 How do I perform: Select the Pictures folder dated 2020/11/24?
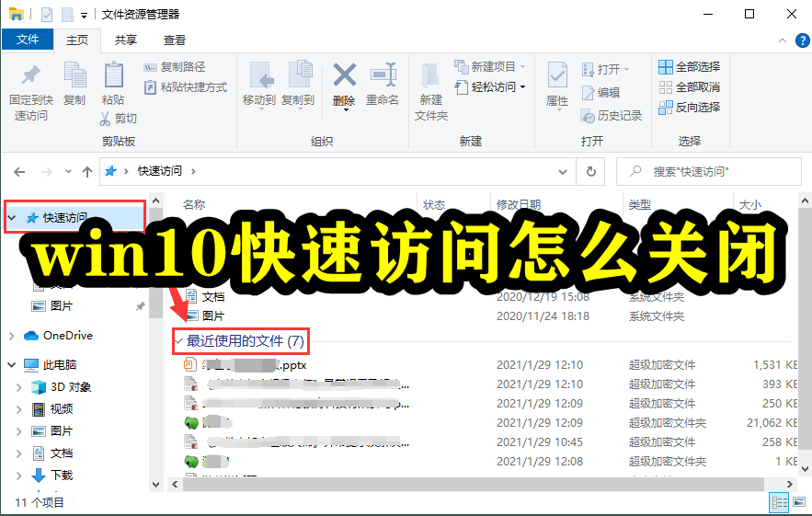click(489, 316)
